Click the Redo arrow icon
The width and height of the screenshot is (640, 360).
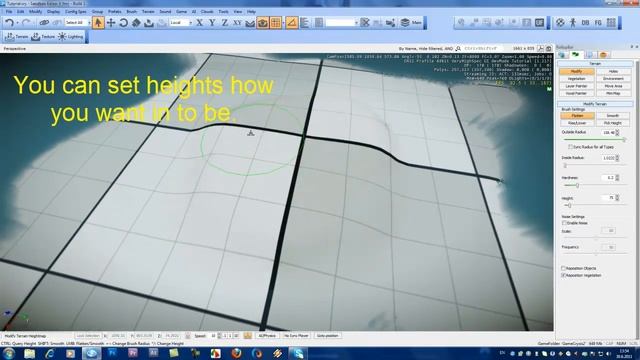point(26,23)
